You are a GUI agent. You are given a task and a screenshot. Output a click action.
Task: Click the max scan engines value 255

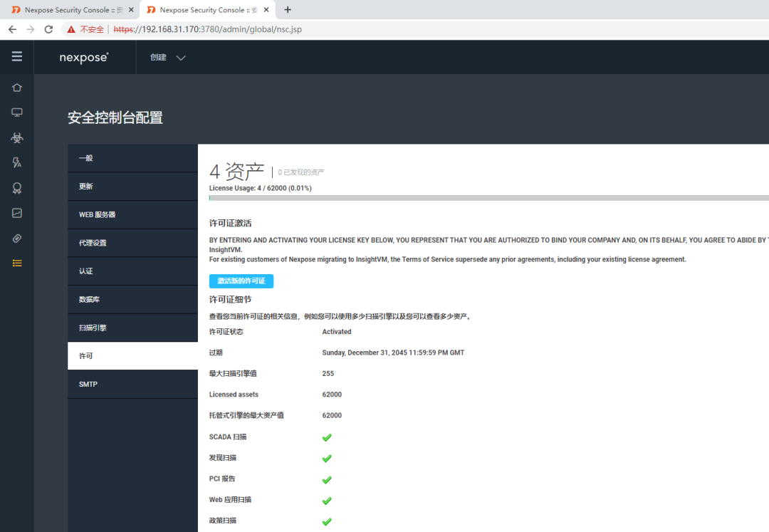pyautogui.click(x=328, y=374)
